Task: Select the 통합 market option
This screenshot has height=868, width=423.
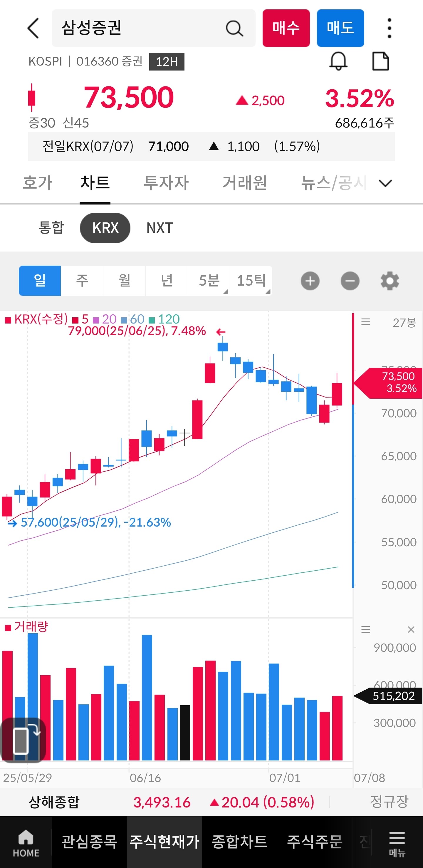Action: click(51, 227)
